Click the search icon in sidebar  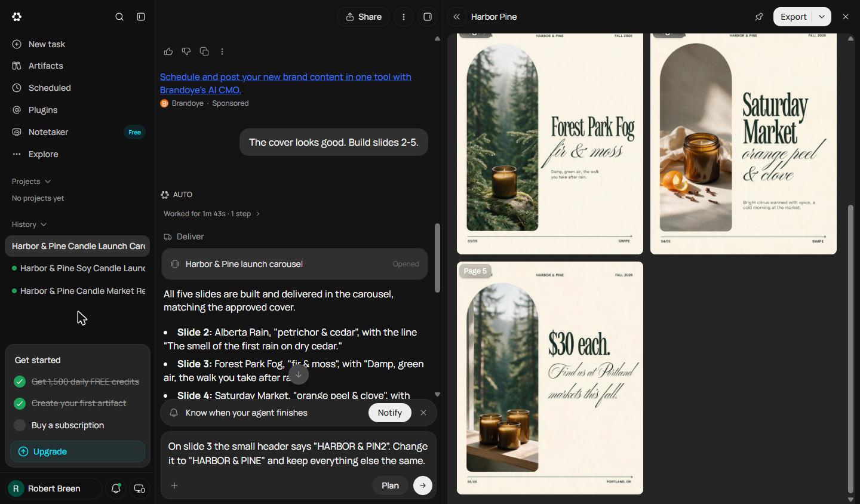(x=119, y=17)
